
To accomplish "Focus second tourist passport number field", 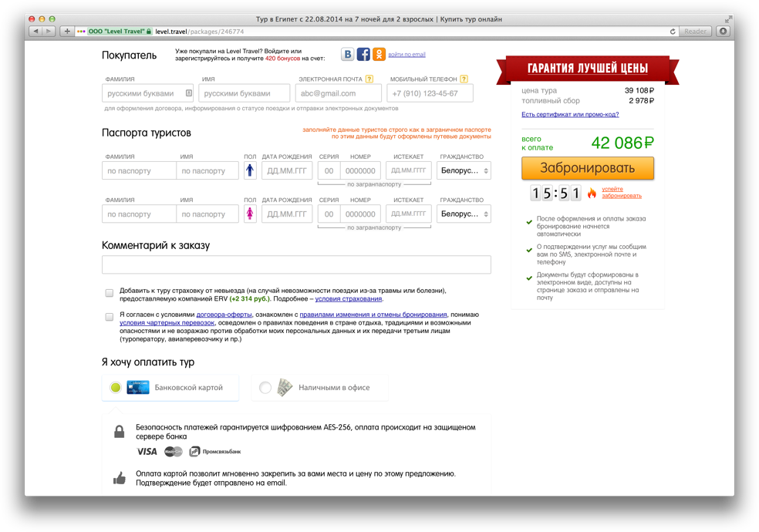I will (x=361, y=214).
